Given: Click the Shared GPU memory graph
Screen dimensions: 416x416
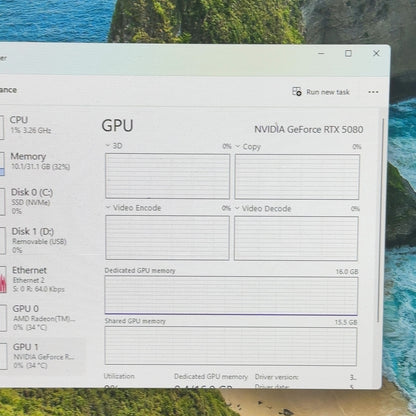Looking at the screenshot, I should [x=231, y=346].
